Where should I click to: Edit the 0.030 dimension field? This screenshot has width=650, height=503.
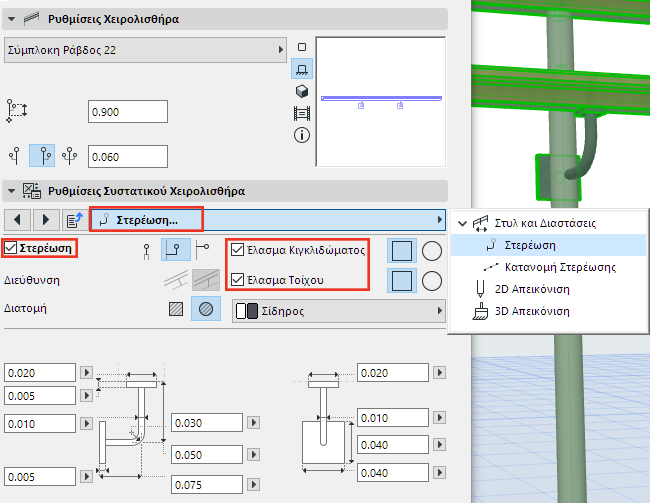tap(207, 423)
